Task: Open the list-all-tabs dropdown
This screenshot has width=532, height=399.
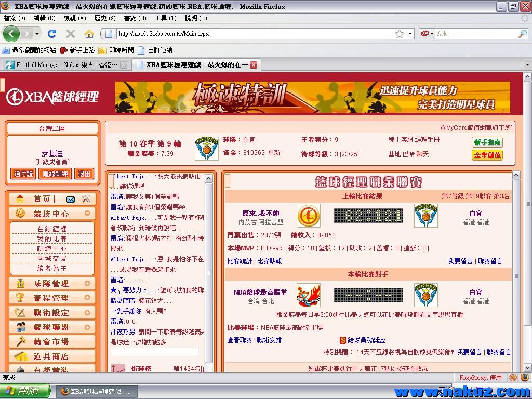Action: pos(527,64)
